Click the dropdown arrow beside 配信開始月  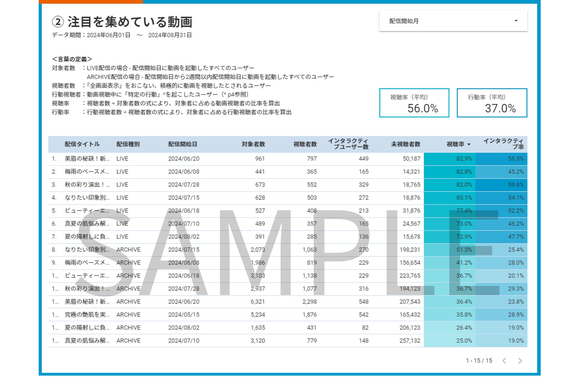tap(516, 21)
